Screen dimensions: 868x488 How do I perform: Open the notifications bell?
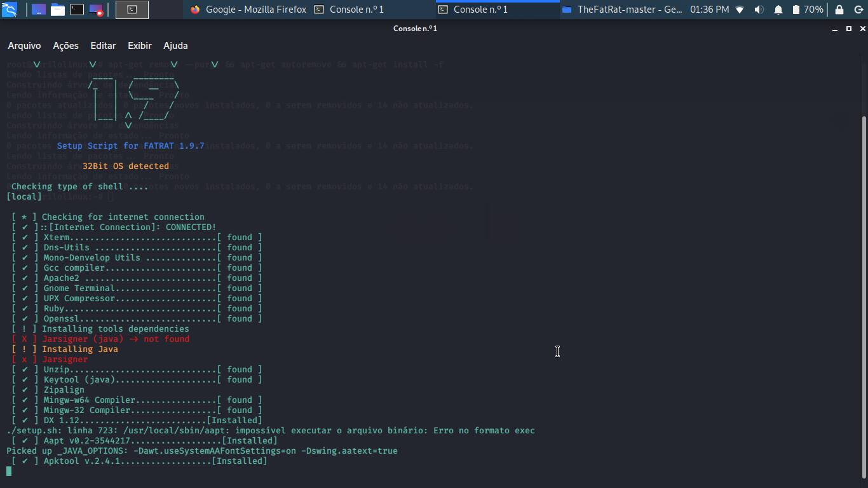[x=778, y=10]
